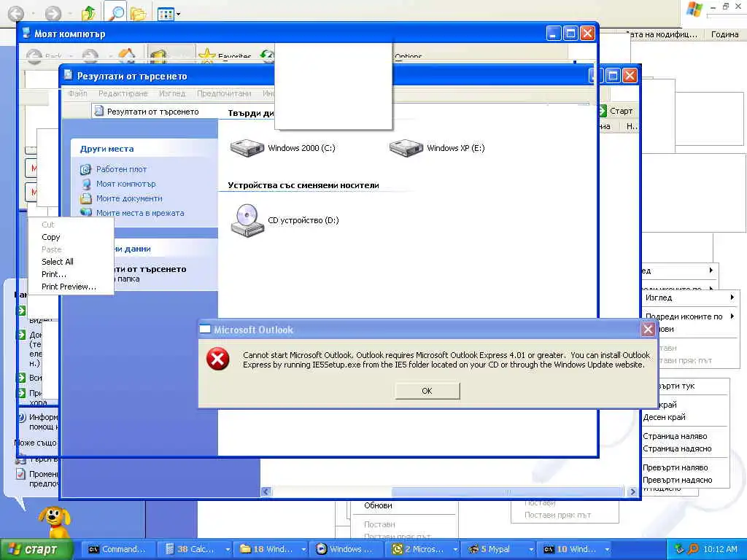747x560 pixels.
Task: Click the horizontal scrollbar thumb
Action: click(507, 491)
